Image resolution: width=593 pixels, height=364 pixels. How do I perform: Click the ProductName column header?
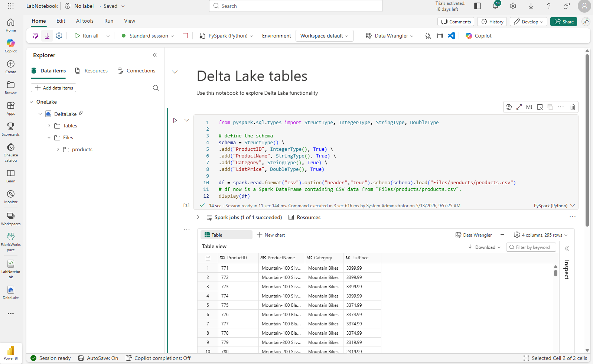tap(281, 258)
